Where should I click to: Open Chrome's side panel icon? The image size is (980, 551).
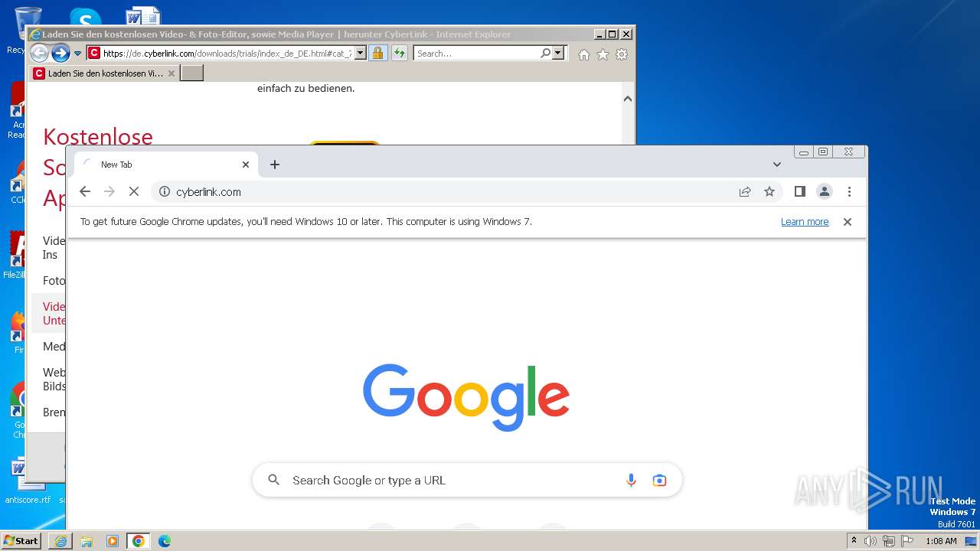click(800, 192)
